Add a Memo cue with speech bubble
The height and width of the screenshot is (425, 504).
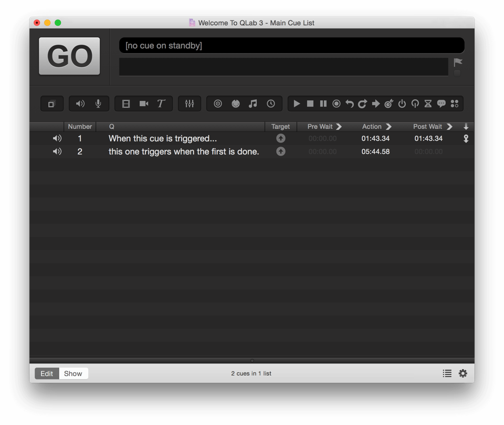tap(442, 104)
